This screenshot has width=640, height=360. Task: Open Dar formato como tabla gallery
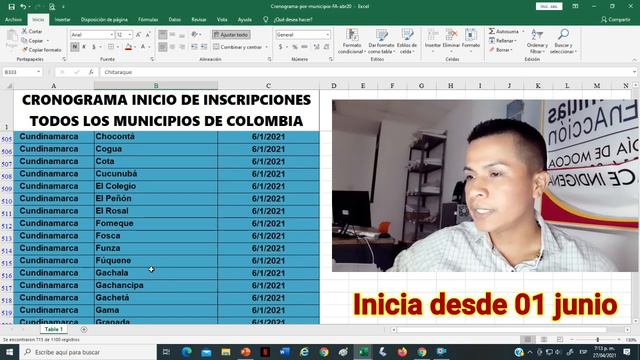[381, 41]
